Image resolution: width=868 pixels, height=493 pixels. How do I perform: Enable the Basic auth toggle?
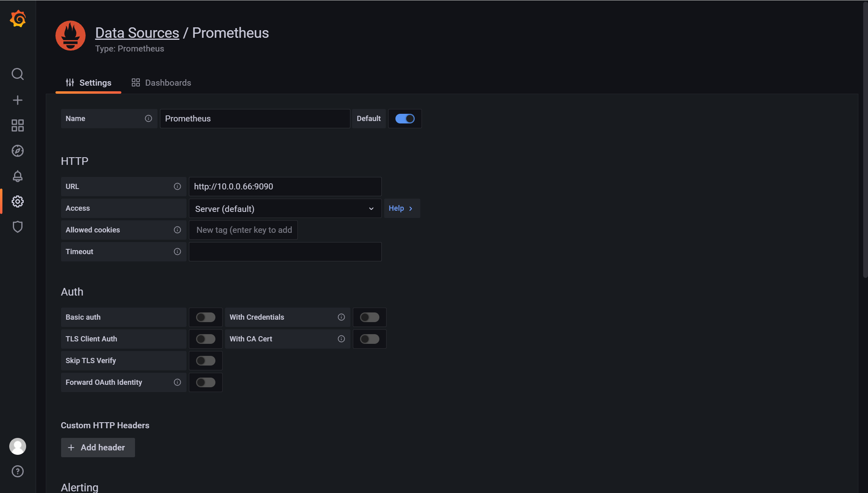coord(206,317)
